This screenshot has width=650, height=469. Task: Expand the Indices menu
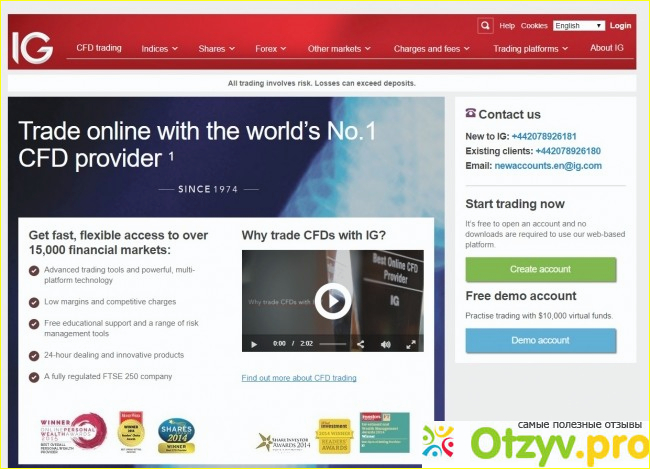coord(159,48)
